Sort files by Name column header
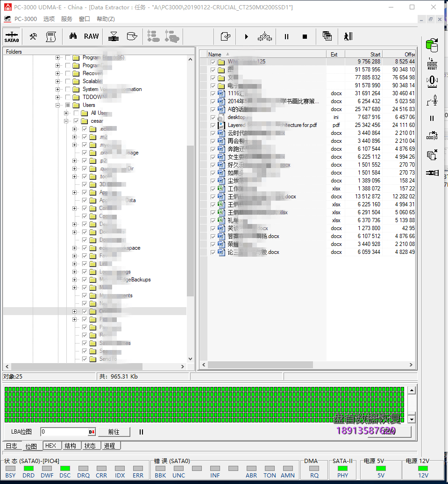This screenshot has height=484, width=448. tap(266, 54)
